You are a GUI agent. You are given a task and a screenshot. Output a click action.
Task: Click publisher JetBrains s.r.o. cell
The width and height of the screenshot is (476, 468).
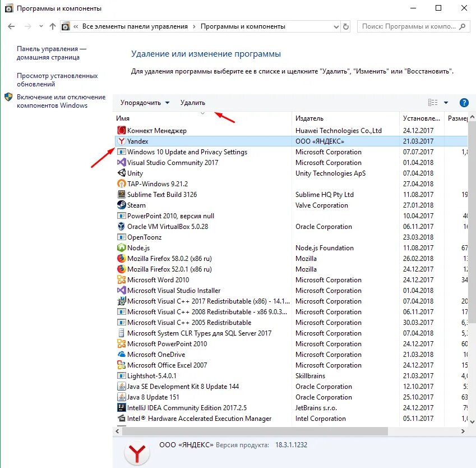pyautogui.click(x=316, y=407)
